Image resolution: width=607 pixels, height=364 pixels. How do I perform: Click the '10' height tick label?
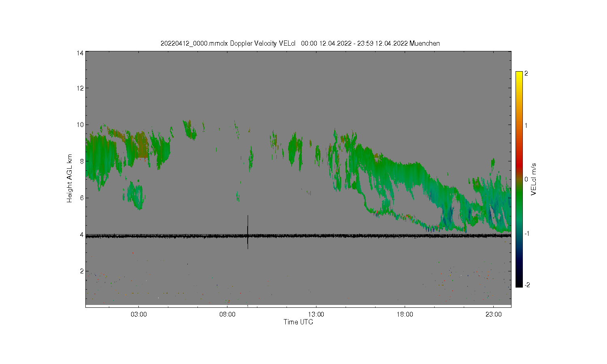(80, 125)
